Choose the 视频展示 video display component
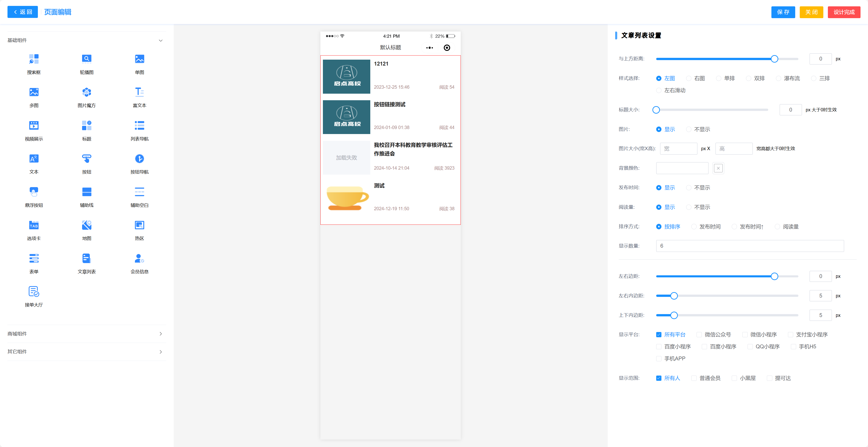 34,125
